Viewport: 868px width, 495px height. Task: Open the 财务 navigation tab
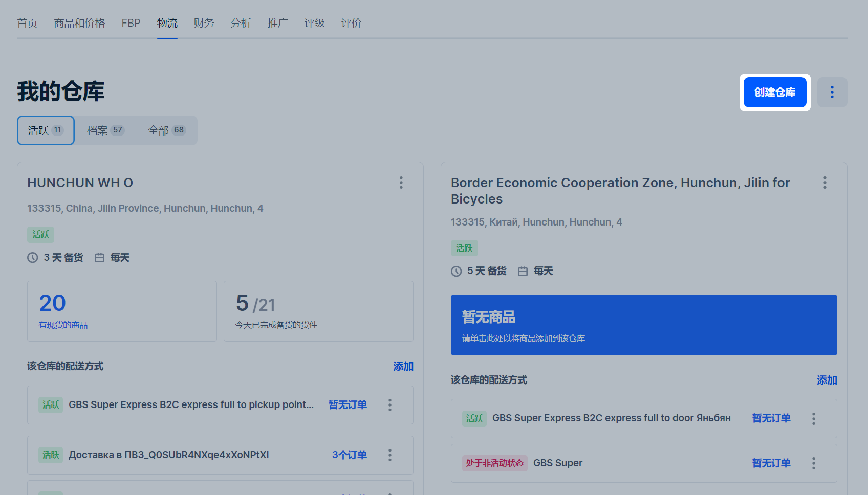pos(203,23)
